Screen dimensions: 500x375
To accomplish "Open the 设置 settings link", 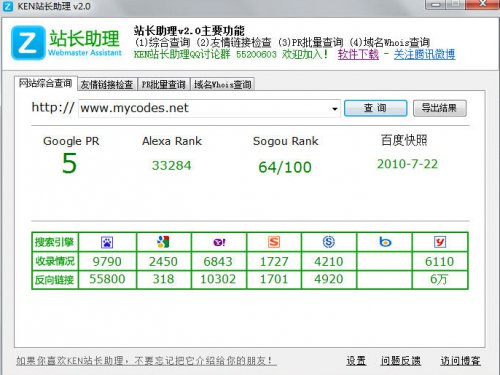I will coord(356,361).
